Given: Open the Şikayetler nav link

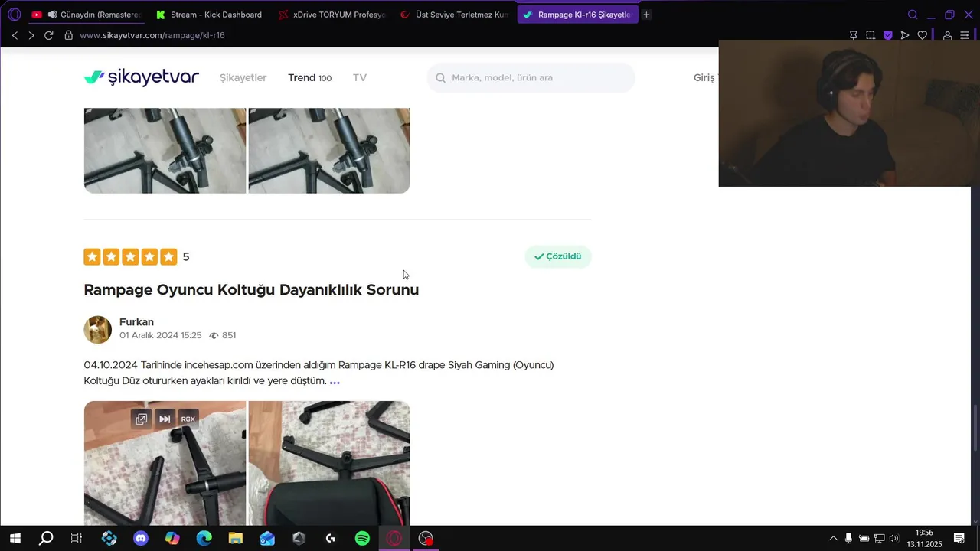Looking at the screenshot, I should (x=243, y=77).
